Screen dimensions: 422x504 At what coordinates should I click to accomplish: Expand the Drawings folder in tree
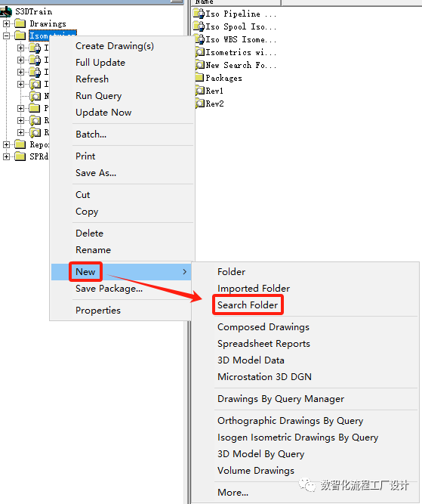pyautogui.click(x=7, y=23)
